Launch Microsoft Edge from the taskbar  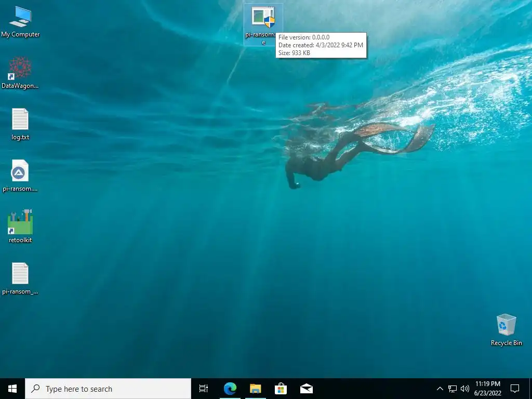point(230,389)
